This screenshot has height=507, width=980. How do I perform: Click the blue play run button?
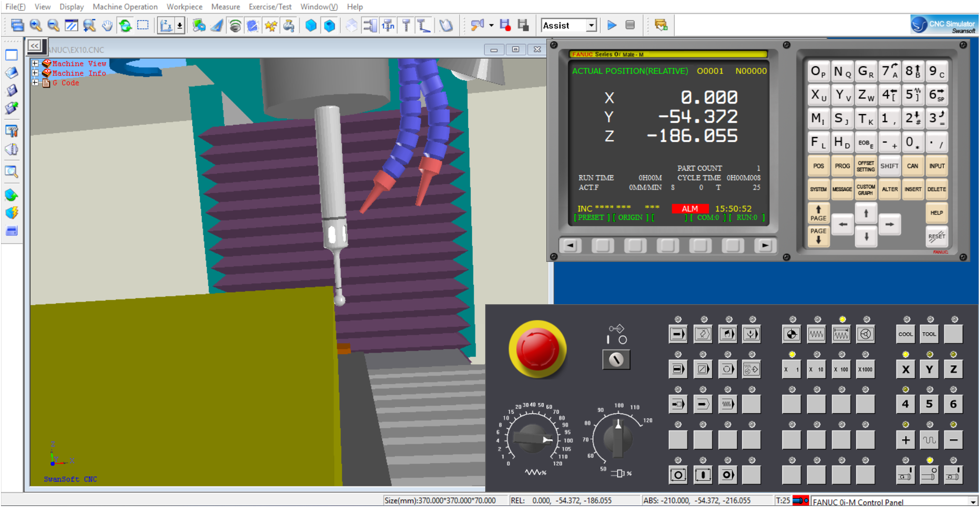coord(612,25)
